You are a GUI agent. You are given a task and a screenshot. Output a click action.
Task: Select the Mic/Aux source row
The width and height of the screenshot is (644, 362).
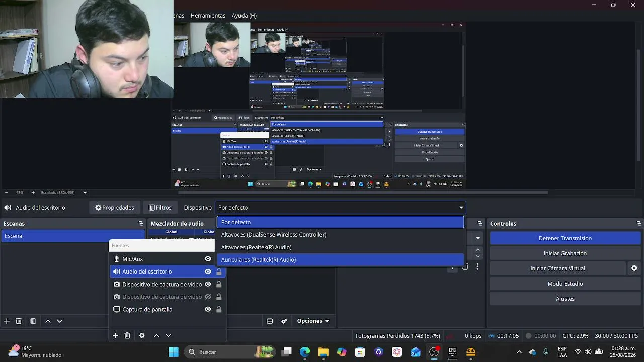pyautogui.click(x=168, y=259)
